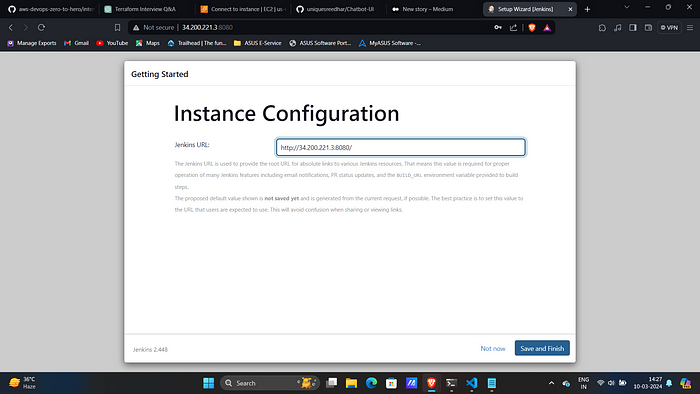
Task: Open Notepad app from taskbar
Action: click(492, 383)
